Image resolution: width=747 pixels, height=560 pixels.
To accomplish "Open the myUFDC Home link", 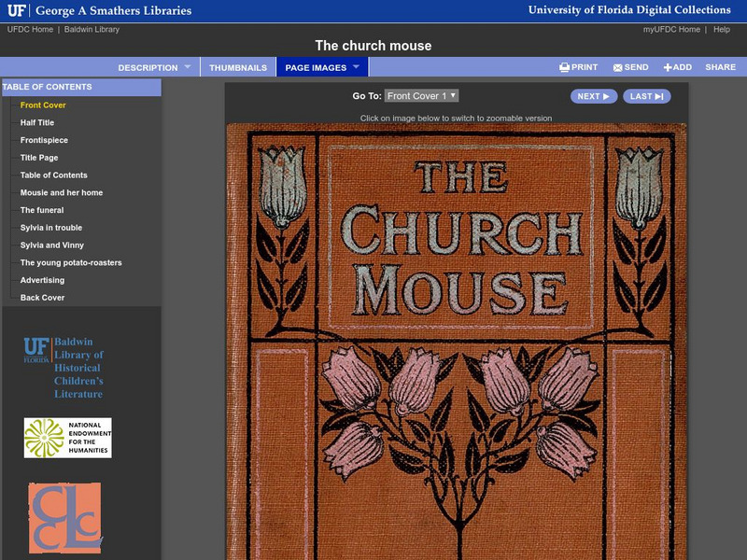I will (x=671, y=30).
